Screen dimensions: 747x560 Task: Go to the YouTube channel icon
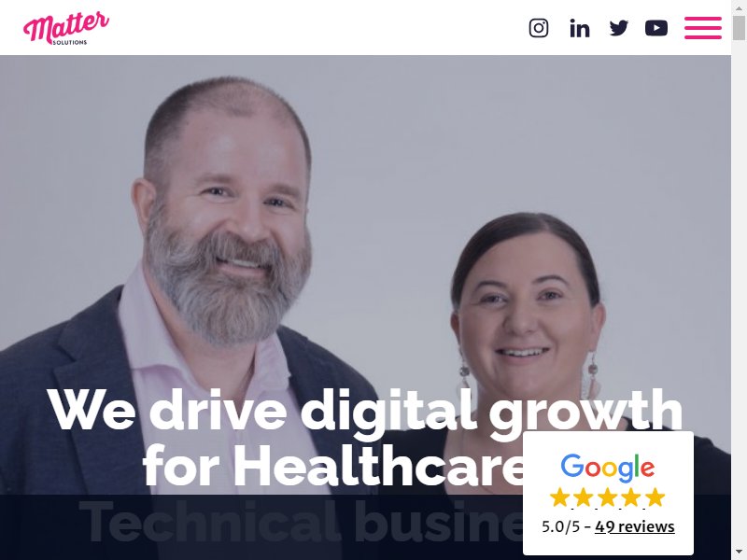656,28
